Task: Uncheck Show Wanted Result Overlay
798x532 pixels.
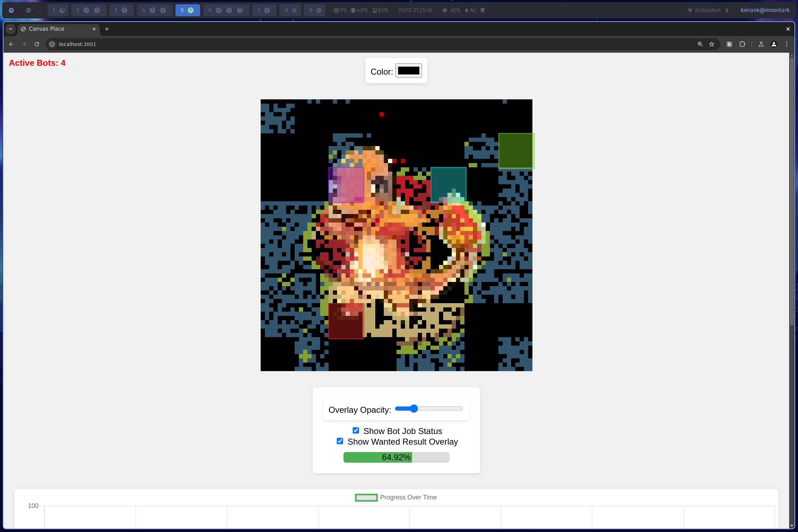Action: coord(340,441)
